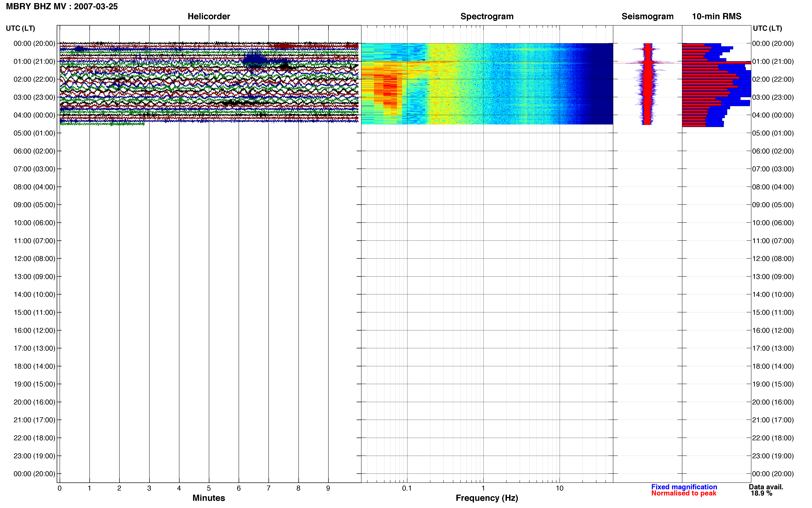Click left time label '08:00 (04:00)'
The width and height of the screenshot is (812, 508).
click(34, 187)
